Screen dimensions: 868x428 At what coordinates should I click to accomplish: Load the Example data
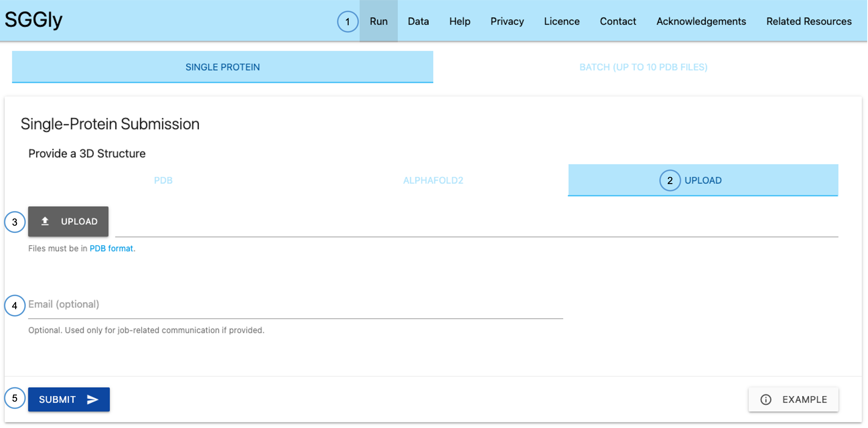pyautogui.click(x=793, y=399)
